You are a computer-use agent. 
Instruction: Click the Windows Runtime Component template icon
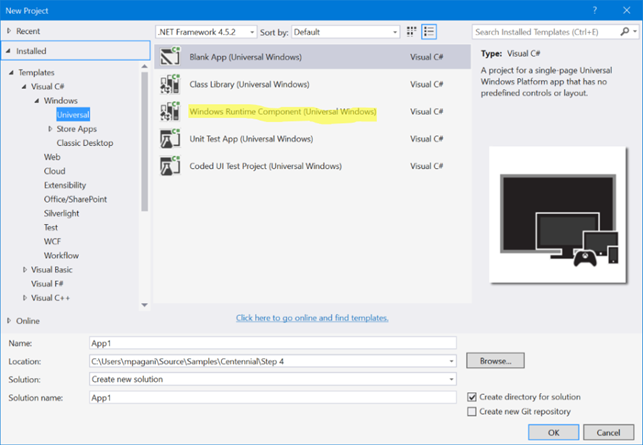point(170,112)
